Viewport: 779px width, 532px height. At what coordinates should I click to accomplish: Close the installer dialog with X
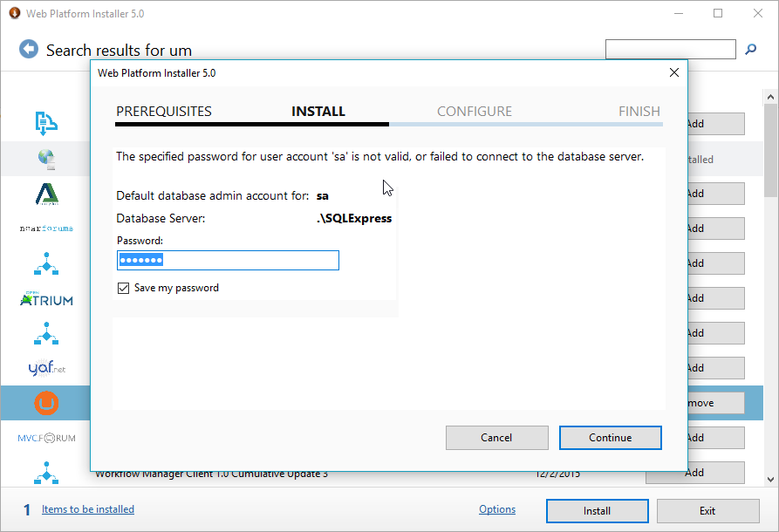[673, 73]
